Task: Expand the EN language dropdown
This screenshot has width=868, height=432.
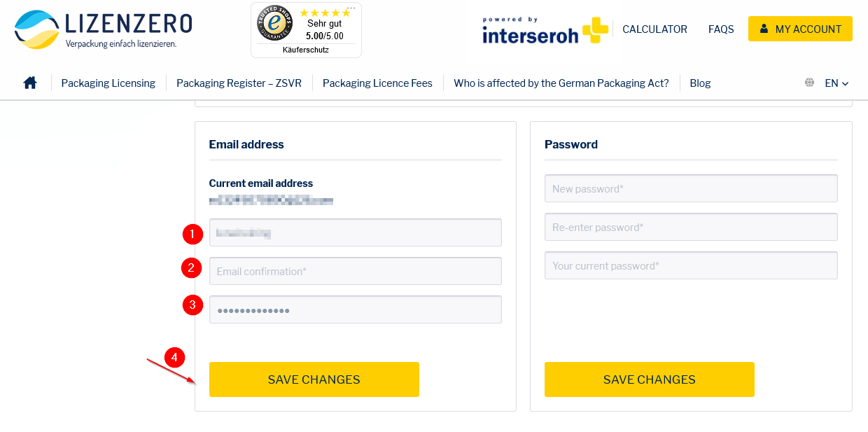Action: [x=836, y=83]
